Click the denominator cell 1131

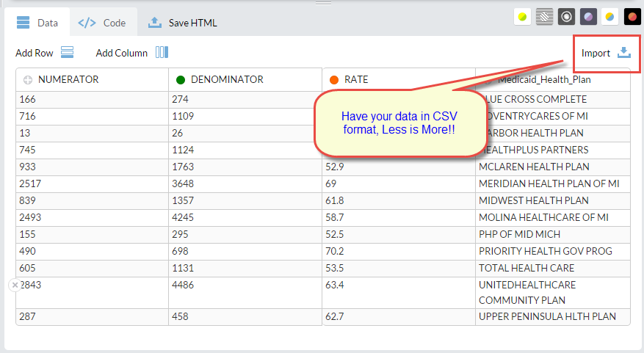(x=245, y=268)
